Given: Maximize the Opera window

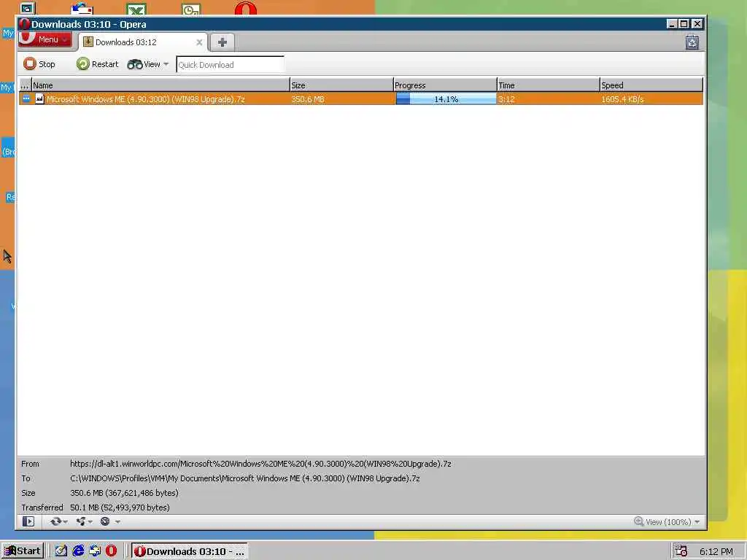Looking at the screenshot, I should coord(684,24).
